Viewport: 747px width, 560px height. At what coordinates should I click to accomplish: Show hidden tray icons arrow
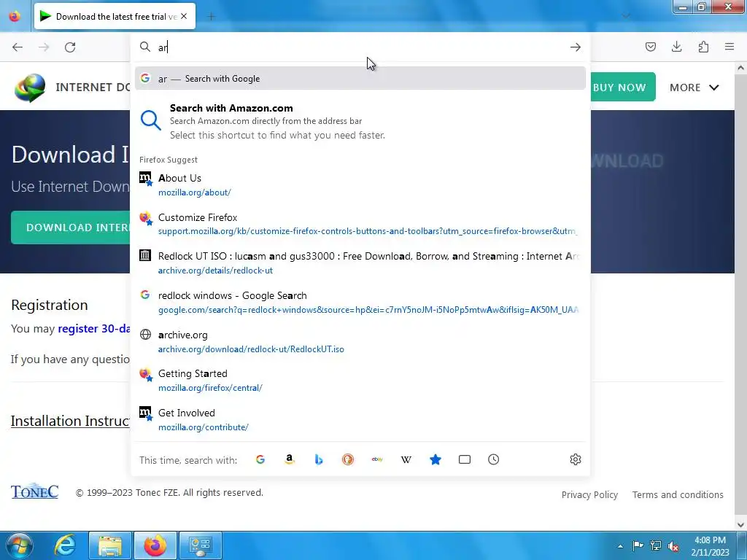pos(620,546)
